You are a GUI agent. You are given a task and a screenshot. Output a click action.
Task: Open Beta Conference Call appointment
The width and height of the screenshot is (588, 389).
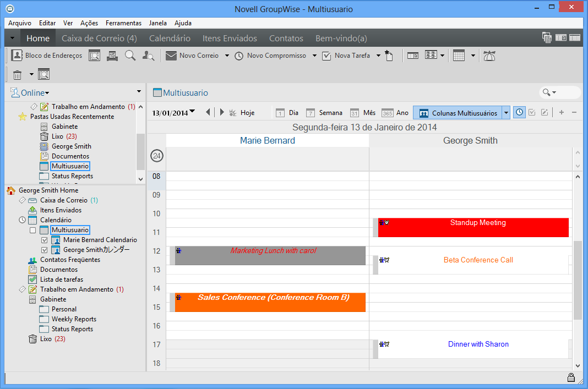pyautogui.click(x=473, y=265)
